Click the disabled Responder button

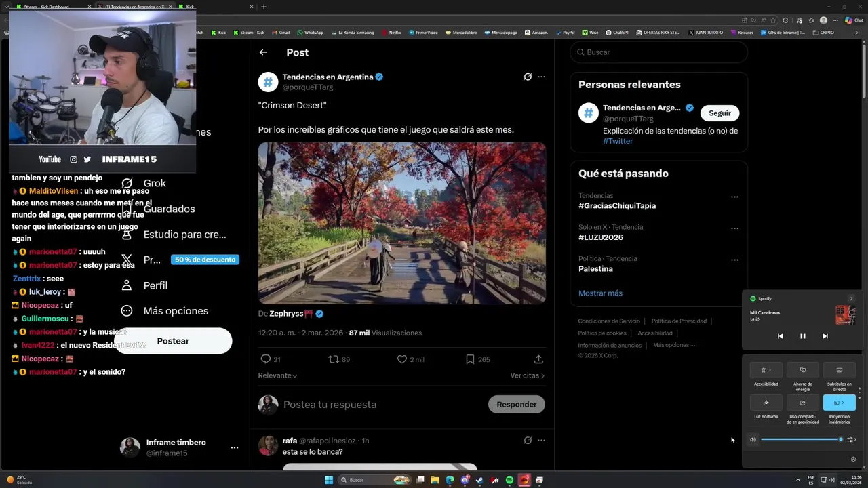pos(516,404)
